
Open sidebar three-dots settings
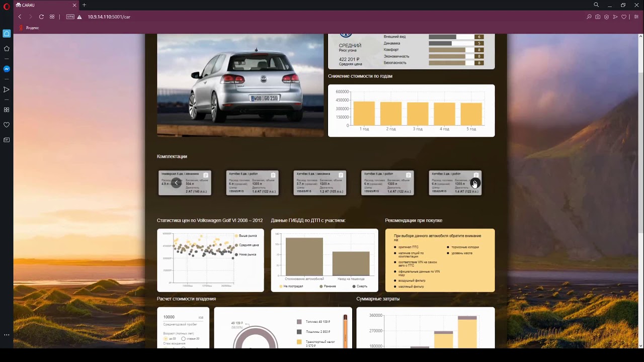(x=7, y=334)
